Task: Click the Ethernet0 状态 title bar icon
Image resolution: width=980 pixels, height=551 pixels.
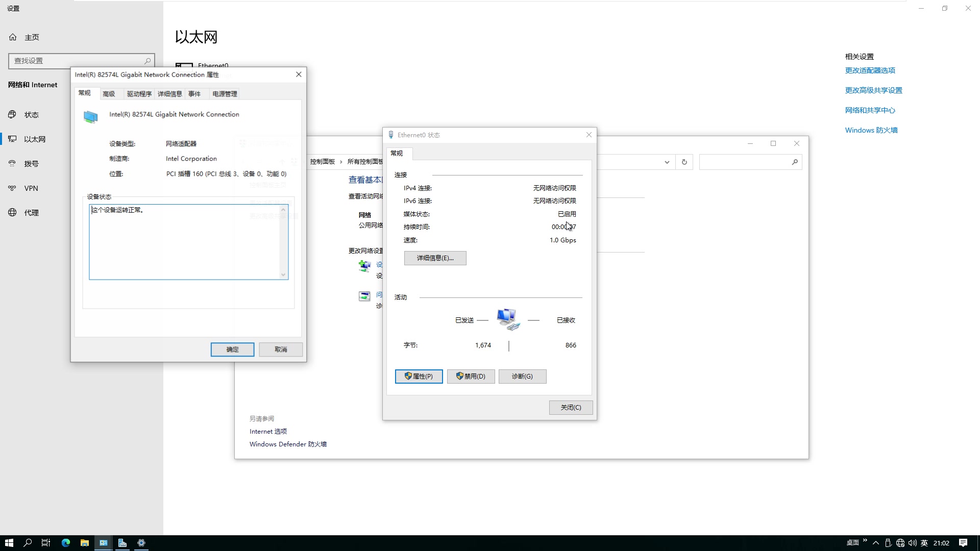Action: click(391, 135)
